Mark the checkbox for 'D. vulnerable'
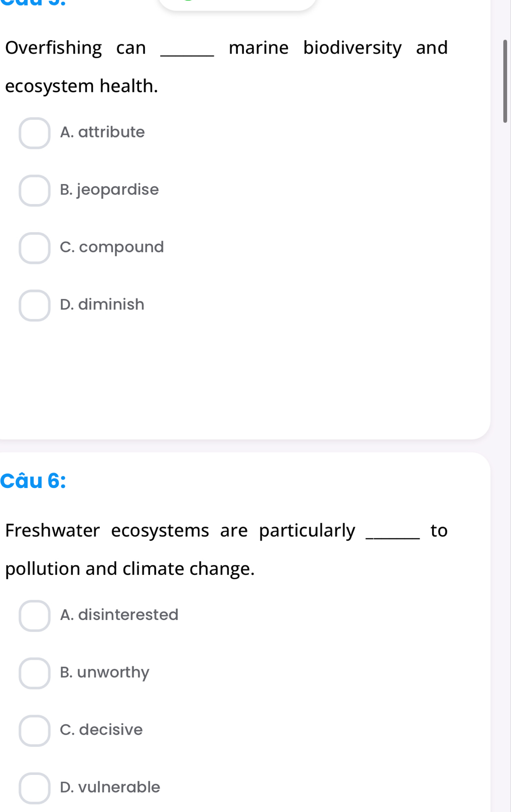This screenshot has width=511, height=812. tap(35, 788)
